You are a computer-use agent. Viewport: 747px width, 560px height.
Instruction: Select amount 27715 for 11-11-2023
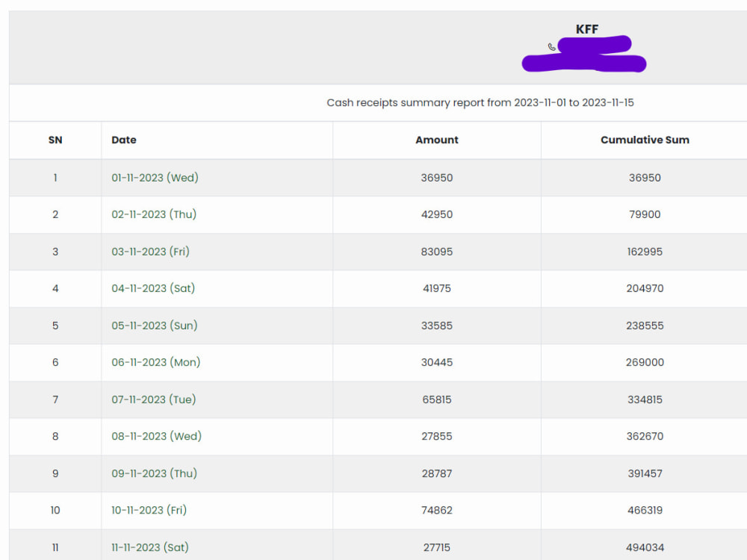pyautogui.click(x=437, y=547)
